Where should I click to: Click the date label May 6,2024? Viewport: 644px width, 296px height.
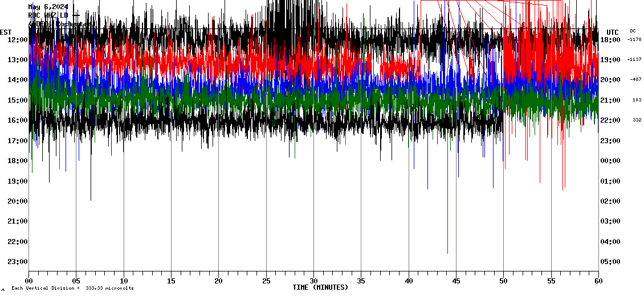click(x=48, y=7)
